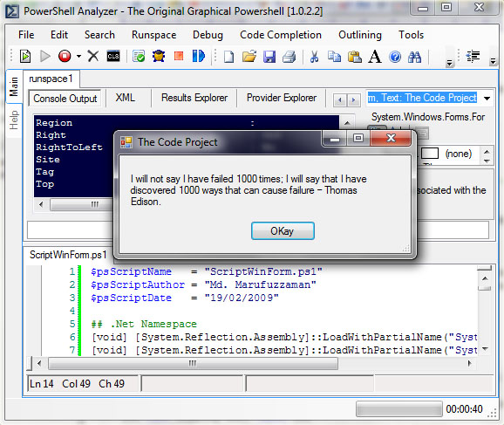Click the Print toolbar icon
This screenshot has width=504, height=425.
pos(289,57)
